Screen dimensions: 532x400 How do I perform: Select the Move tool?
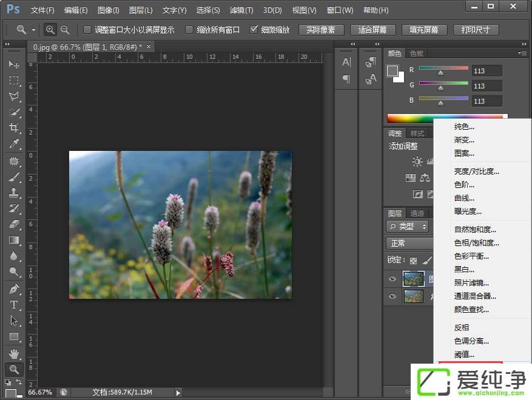(x=13, y=64)
